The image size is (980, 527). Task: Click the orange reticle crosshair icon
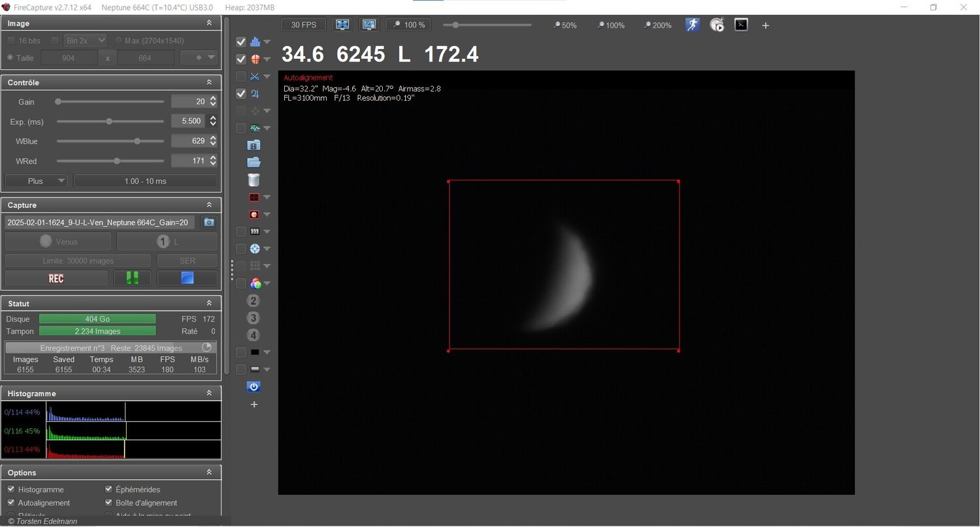click(x=255, y=59)
